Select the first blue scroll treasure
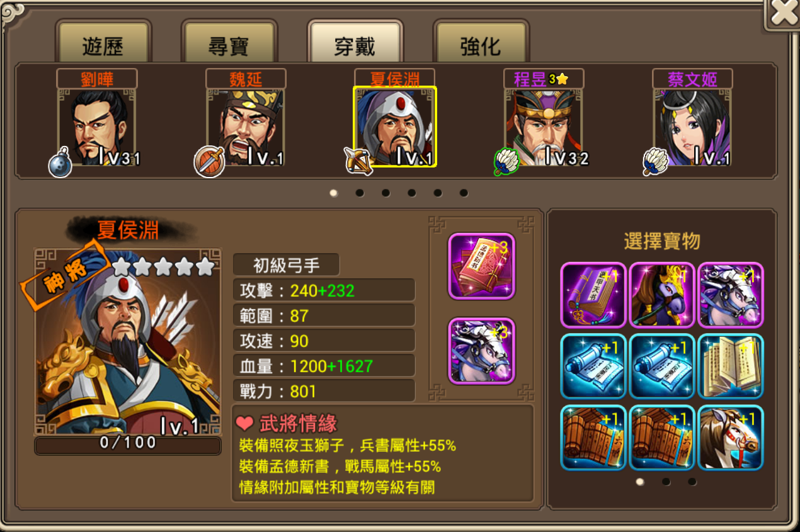This screenshot has width=800, height=532. point(593,366)
